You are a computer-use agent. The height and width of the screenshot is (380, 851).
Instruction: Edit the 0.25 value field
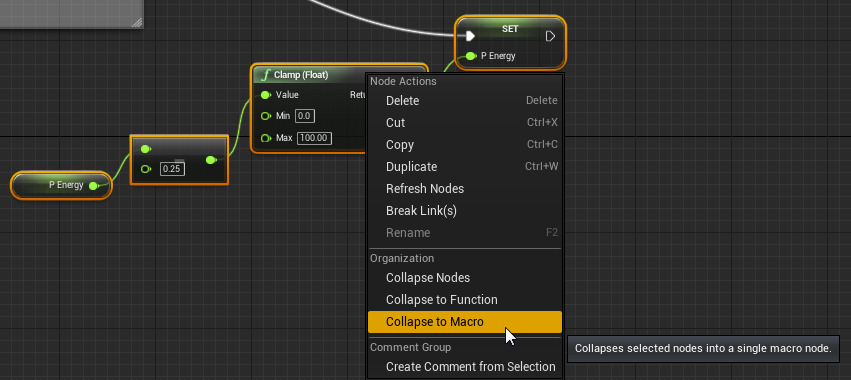[x=172, y=169]
